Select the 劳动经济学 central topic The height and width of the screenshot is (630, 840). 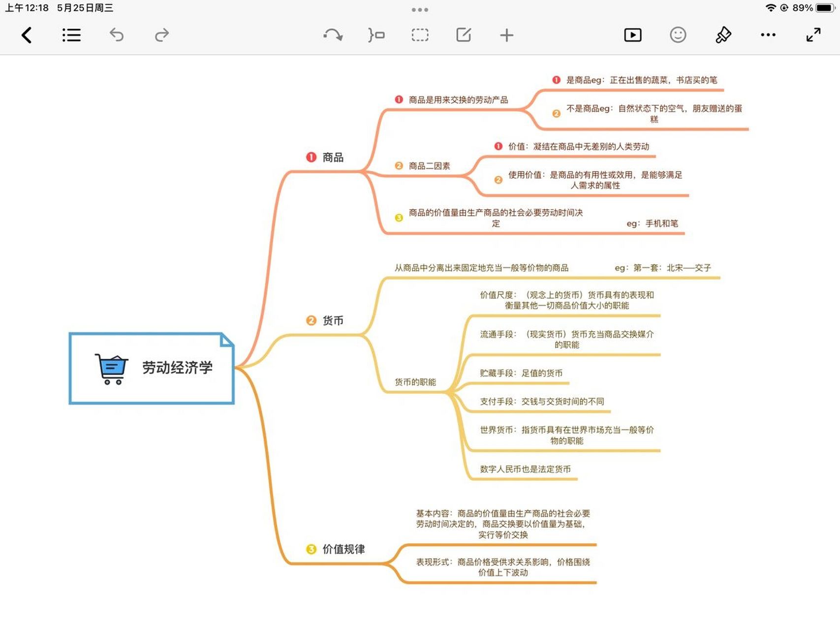tap(177, 367)
